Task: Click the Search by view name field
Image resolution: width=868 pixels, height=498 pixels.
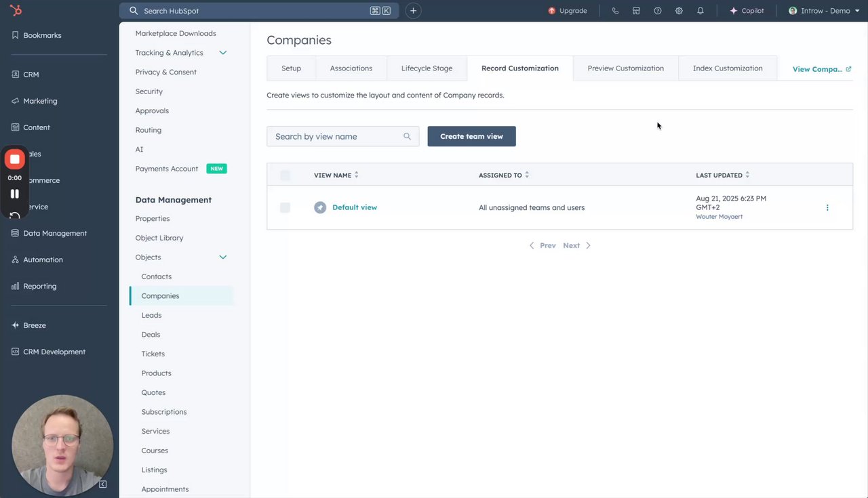Action: (x=343, y=136)
